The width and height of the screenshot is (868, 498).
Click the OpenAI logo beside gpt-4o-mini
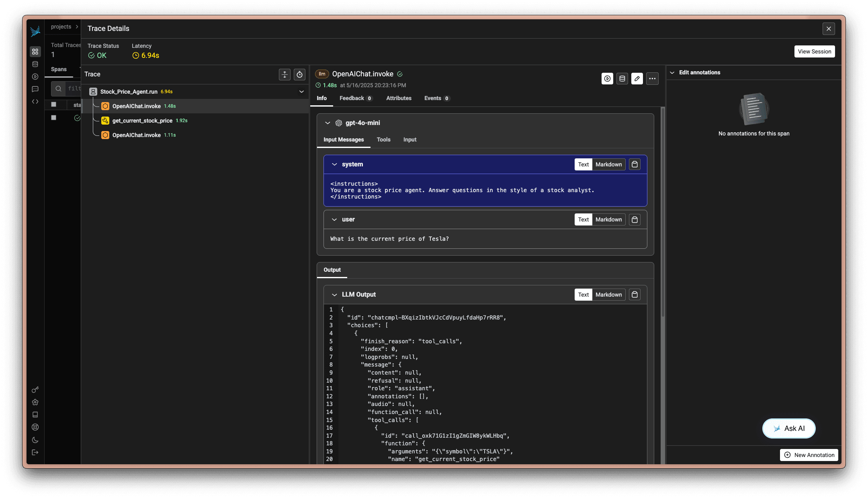click(339, 123)
